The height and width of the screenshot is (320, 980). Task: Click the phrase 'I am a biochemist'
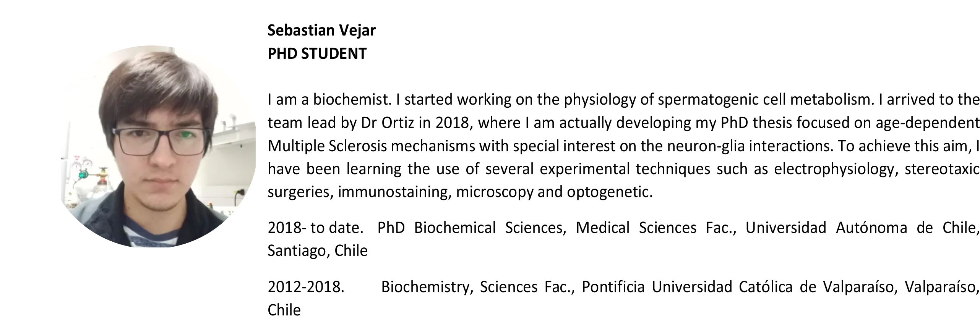329,100
